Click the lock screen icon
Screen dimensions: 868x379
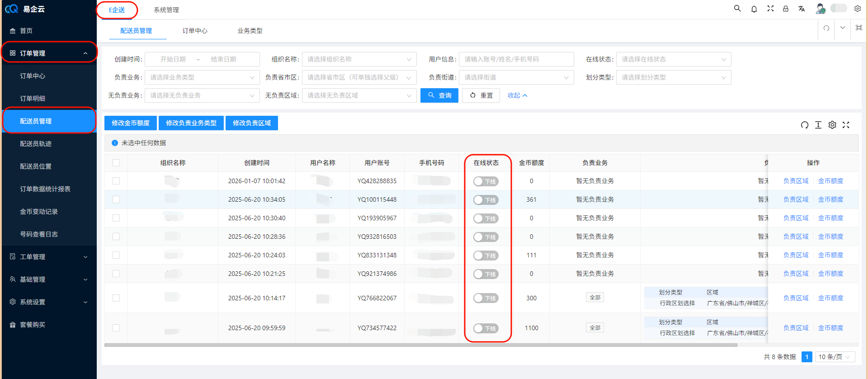786,9
